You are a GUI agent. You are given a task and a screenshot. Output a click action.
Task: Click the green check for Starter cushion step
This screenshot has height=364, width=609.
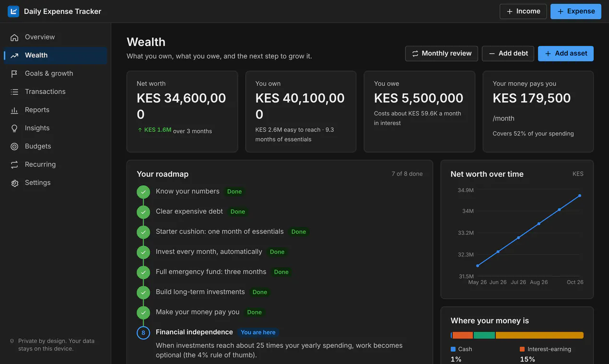143,232
